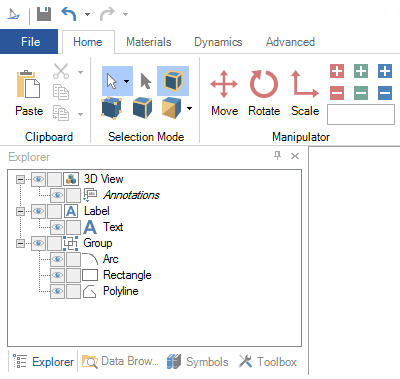Open the Dynamics ribbon tab
Image resolution: width=400 pixels, height=379 pixels.
click(x=218, y=42)
